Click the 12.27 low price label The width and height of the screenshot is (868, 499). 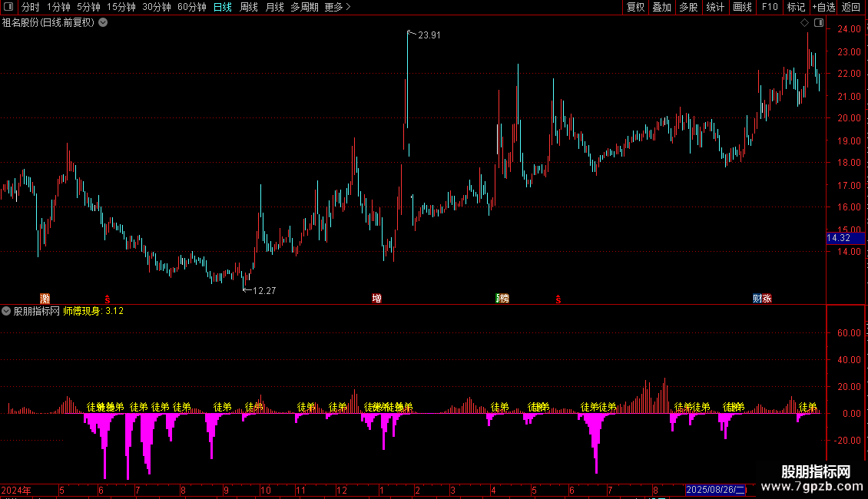click(x=264, y=290)
